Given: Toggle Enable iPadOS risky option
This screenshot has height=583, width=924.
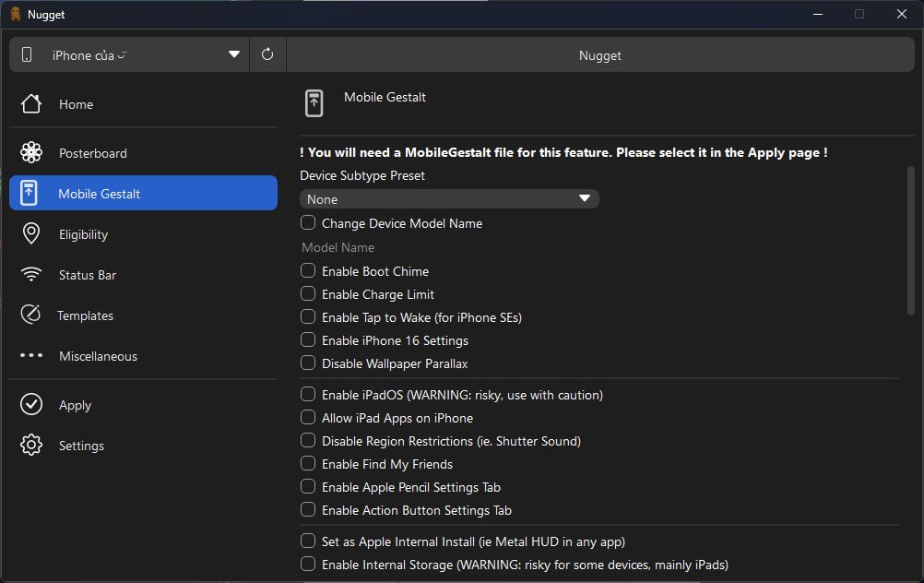Looking at the screenshot, I should click(x=308, y=394).
